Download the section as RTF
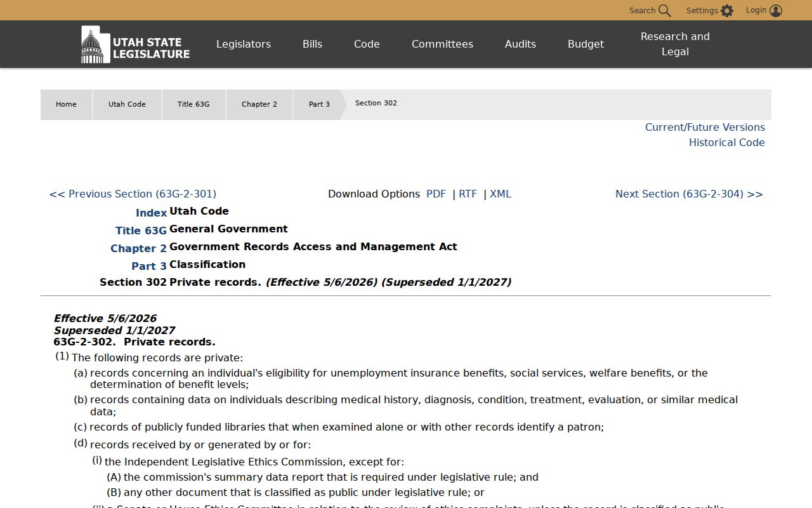This screenshot has height=508, width=812. [x=468, y=194]
